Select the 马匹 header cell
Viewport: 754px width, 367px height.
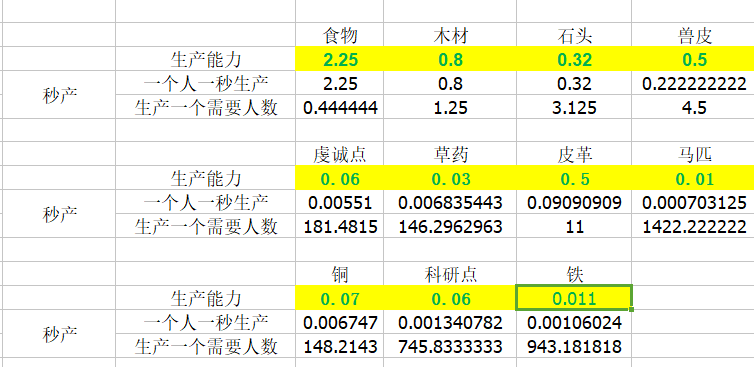pos(693,154)
